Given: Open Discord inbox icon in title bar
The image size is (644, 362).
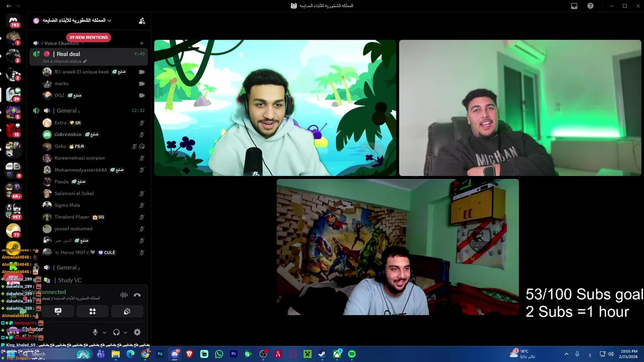Looking at the screenshot, I should (x=574, y=6).
